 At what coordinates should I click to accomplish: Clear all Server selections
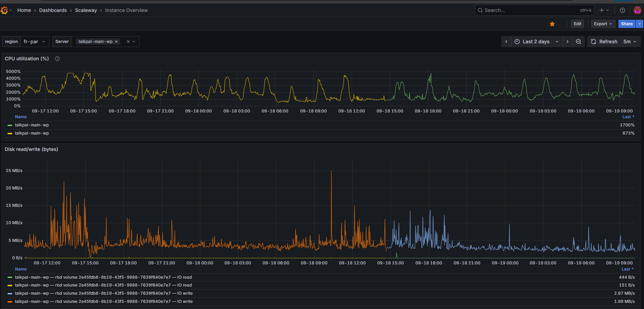pos(128,42)
